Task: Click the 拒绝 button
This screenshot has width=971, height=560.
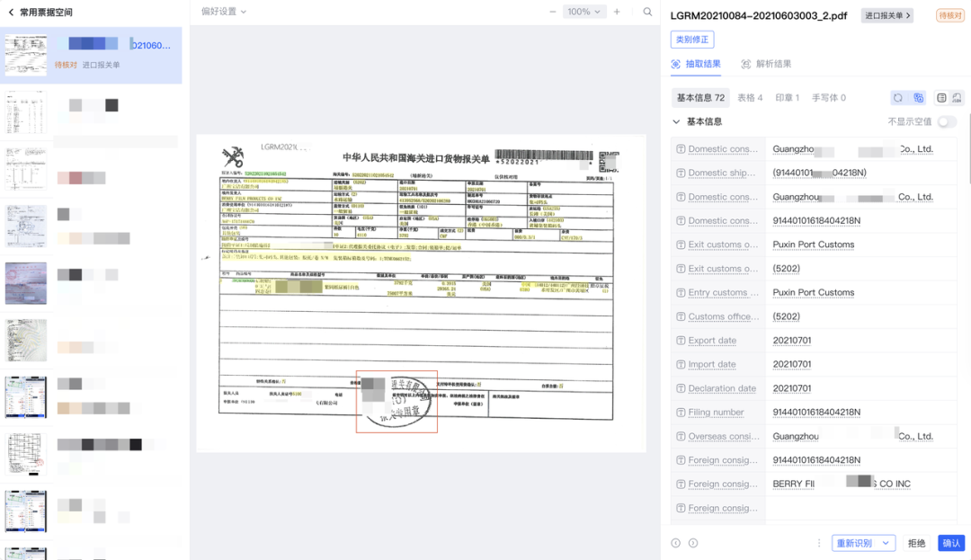Action: (916, 543)
